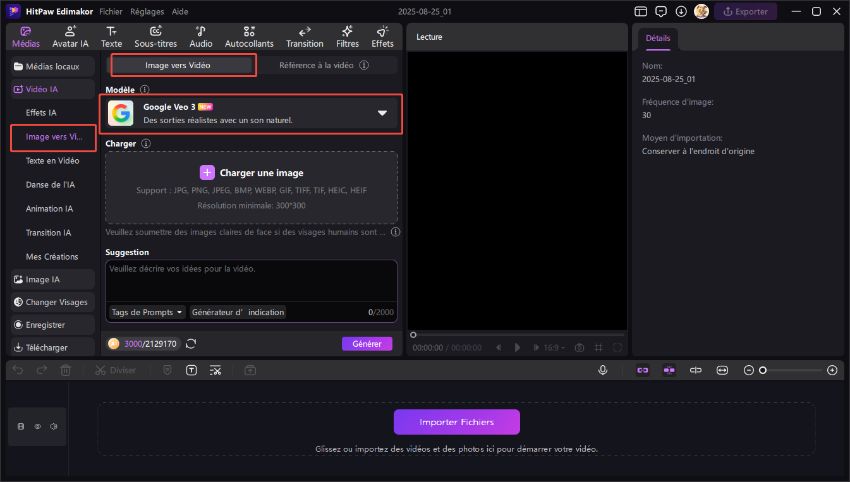Click the playback progress handle
Viewport: 850px width, 482px height.
point(413,335)
